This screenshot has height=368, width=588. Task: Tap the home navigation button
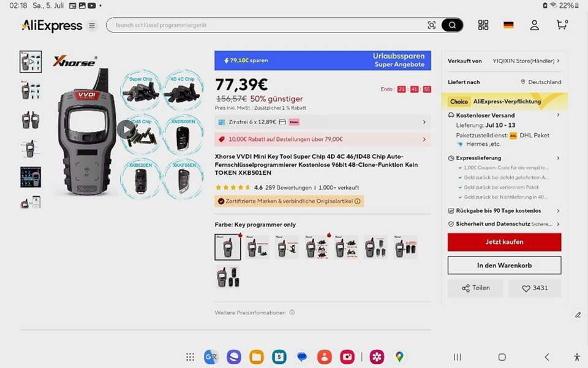click(502, 357)
